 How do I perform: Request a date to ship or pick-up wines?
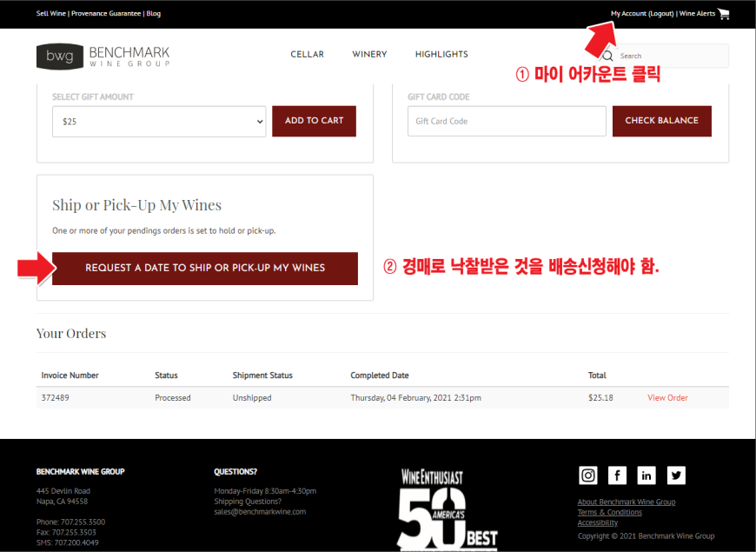click(205, 269)
